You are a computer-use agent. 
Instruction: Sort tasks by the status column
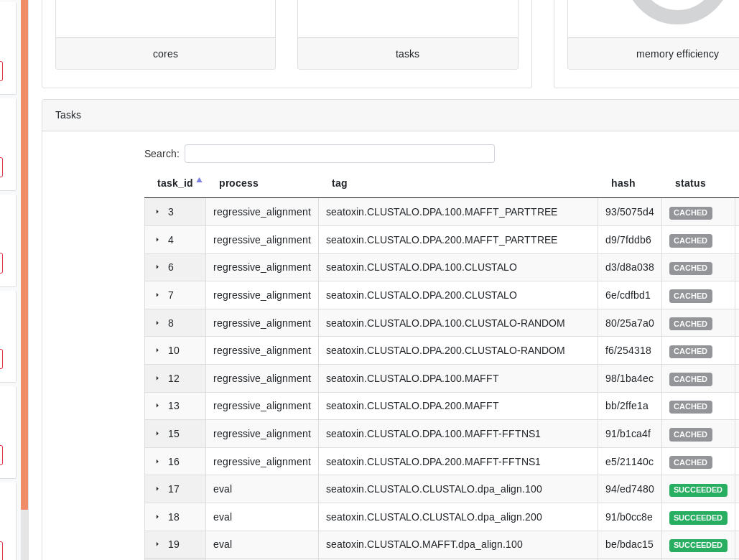point(690,183)
